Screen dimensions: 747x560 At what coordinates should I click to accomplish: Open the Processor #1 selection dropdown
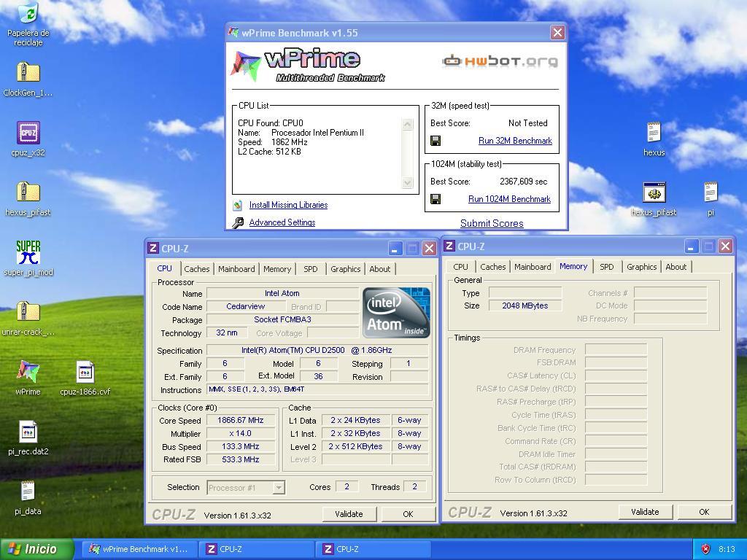click(x=246, y=488)
